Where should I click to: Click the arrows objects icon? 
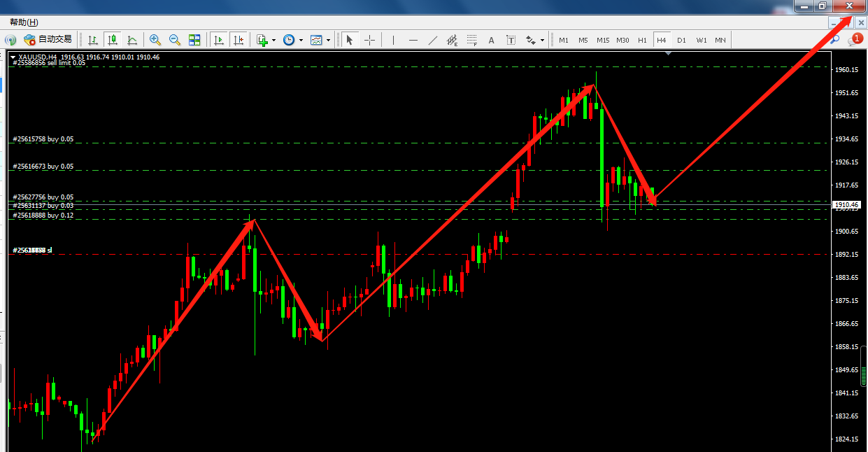[x=531, y=40]
